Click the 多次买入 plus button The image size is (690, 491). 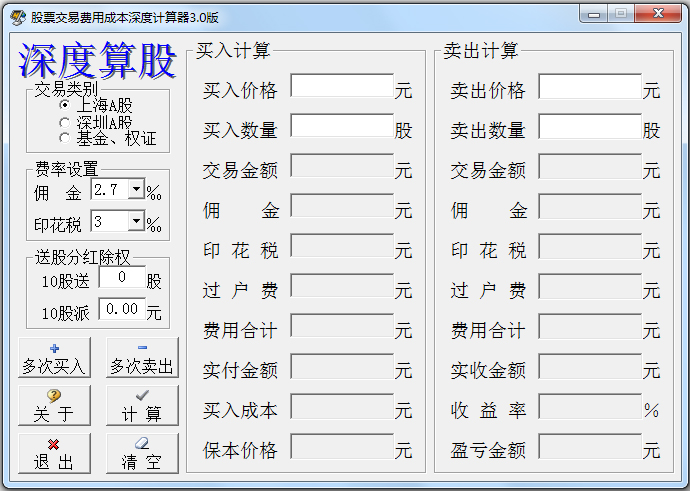coord(54,358)
